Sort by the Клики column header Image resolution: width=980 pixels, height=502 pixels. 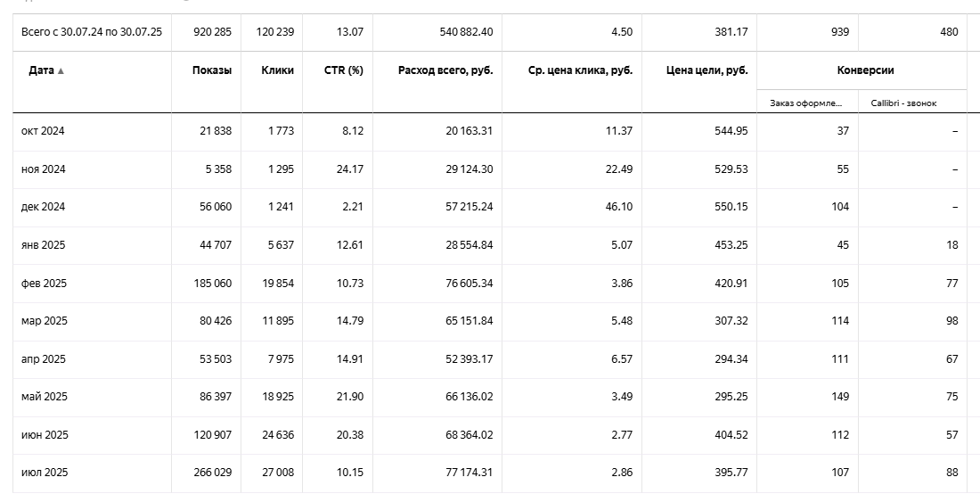coord(277,70)
